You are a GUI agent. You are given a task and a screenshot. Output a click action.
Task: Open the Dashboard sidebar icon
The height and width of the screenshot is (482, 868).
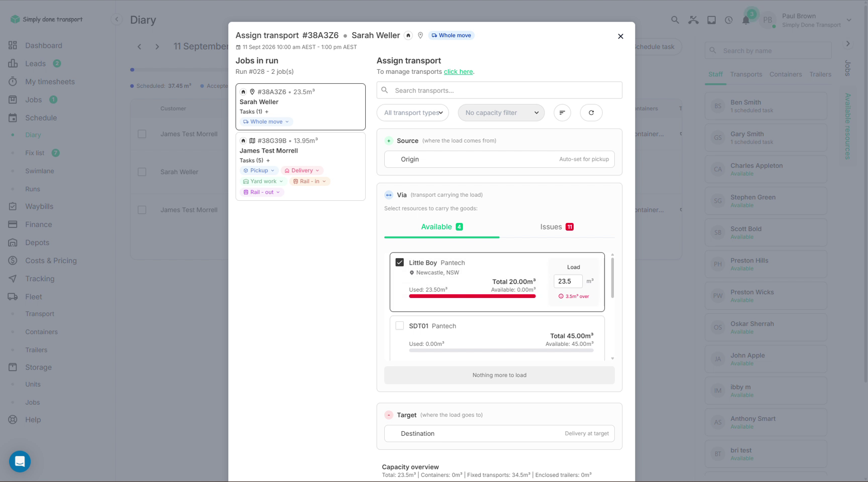13,45
